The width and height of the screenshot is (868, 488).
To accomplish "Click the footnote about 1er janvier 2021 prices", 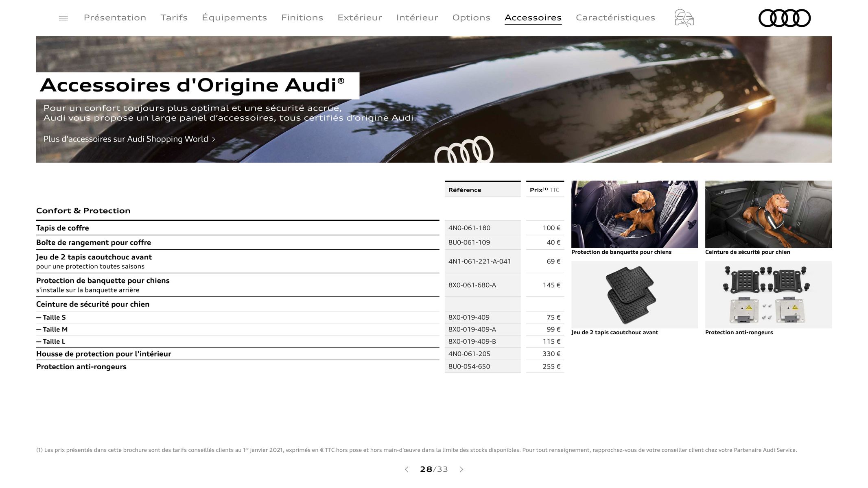I will [416, 450].
